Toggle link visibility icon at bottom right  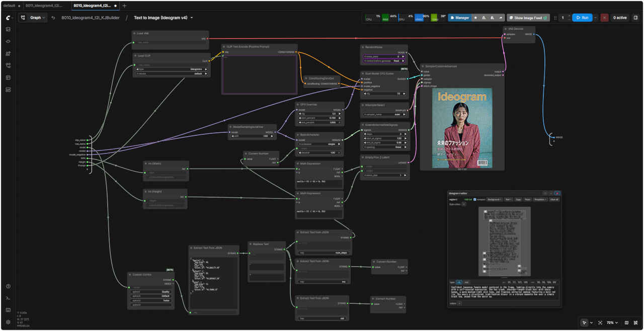(x=635, y=322)
